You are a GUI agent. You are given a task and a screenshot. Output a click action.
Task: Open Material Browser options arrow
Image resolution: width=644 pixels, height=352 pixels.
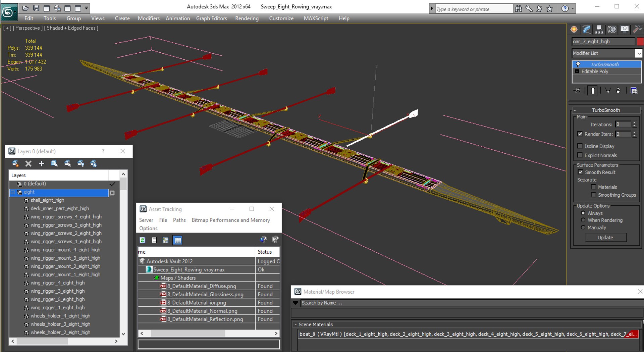(296, 303)
